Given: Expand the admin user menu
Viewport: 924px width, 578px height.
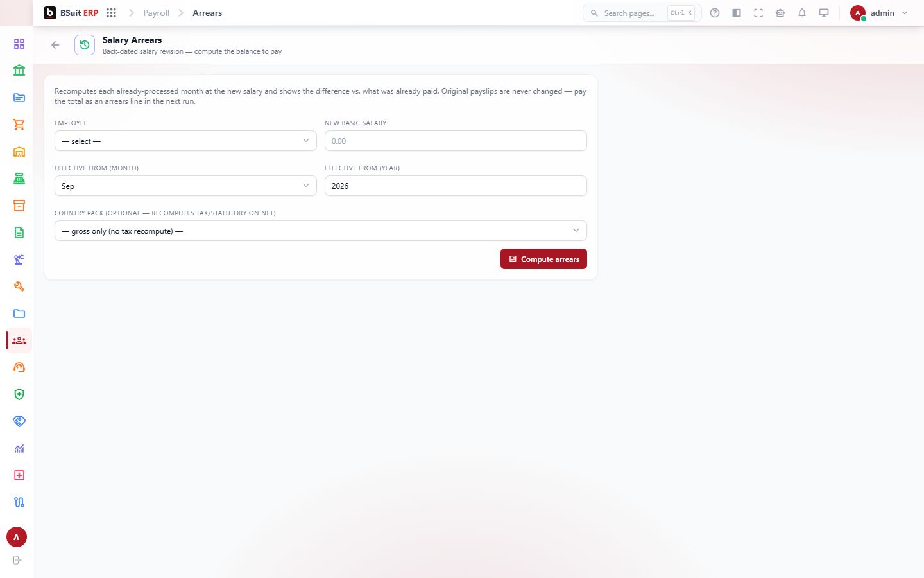Looking at the screenshot, I should 879,13.
